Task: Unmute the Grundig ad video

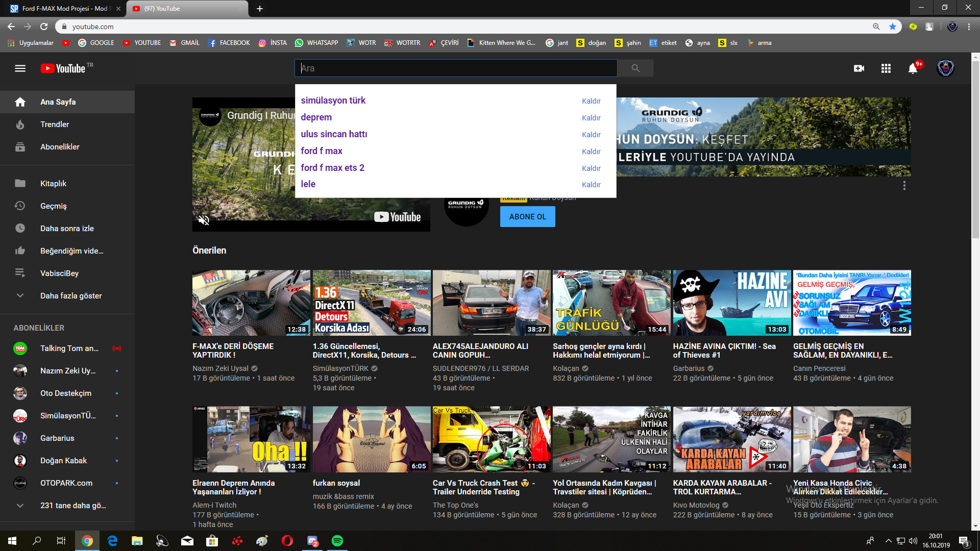Action: point(204,220)
